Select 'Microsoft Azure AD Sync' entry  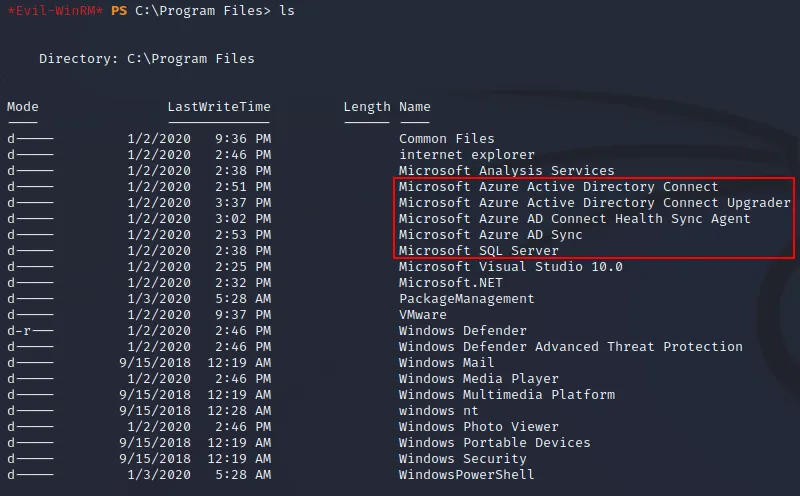[490, 235]
